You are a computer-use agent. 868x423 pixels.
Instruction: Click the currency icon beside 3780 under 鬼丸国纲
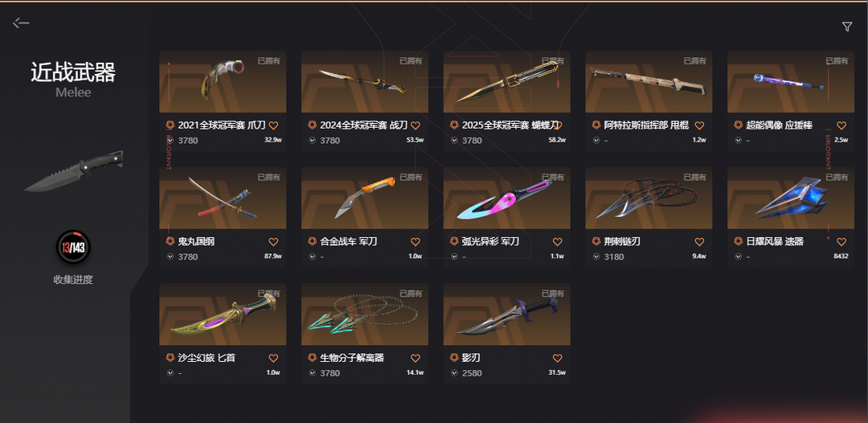pyautogui.click(x=170, y=257)
